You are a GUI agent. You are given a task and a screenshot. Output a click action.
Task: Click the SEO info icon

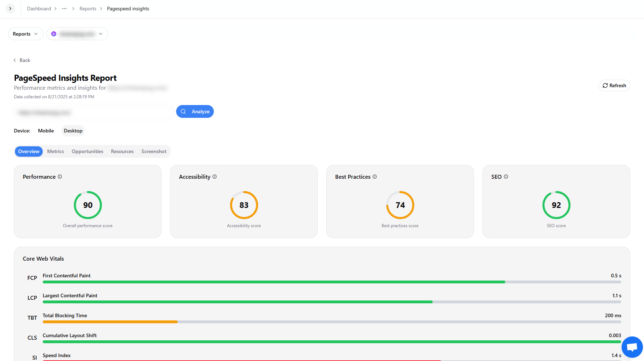506,177
